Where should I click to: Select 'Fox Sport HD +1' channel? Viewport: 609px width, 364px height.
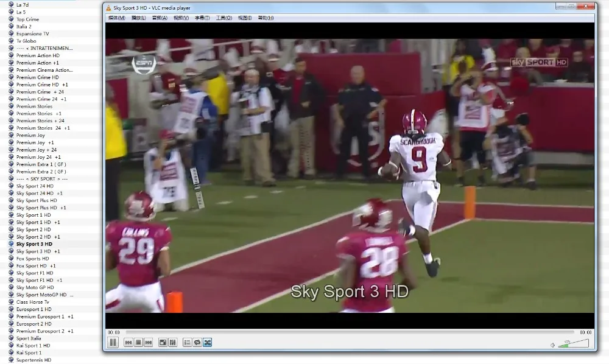point(36,266)
